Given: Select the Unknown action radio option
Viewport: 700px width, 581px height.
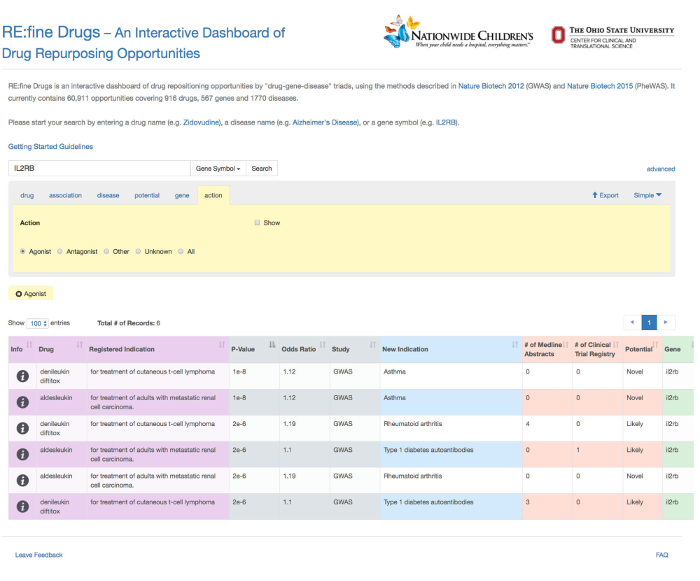Looking at the screenshot, I should tap(139, 251).
